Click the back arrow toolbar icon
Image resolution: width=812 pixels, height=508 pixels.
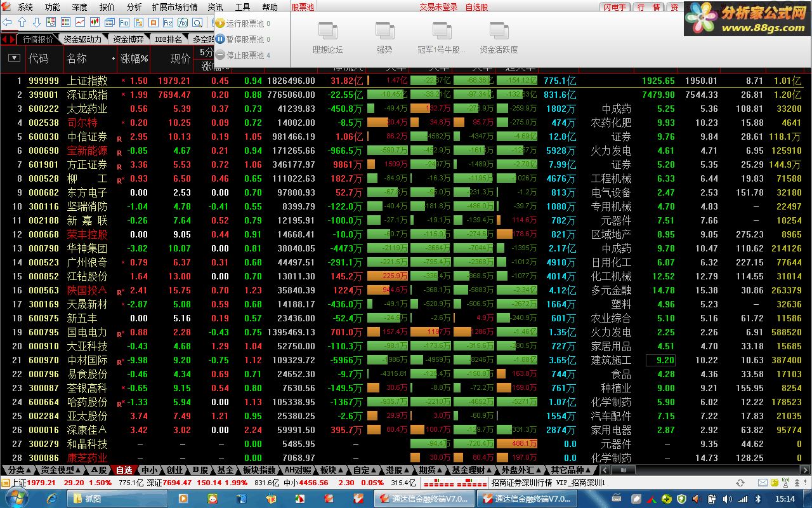click(7, 22)
